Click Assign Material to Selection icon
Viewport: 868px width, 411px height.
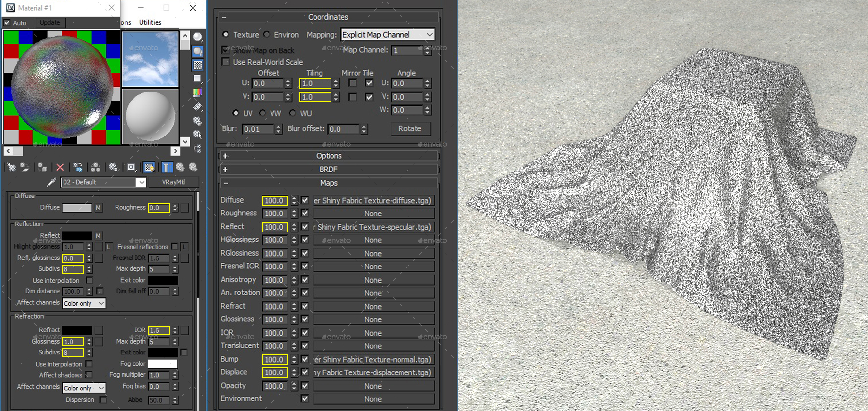click(x=42, y=167)
